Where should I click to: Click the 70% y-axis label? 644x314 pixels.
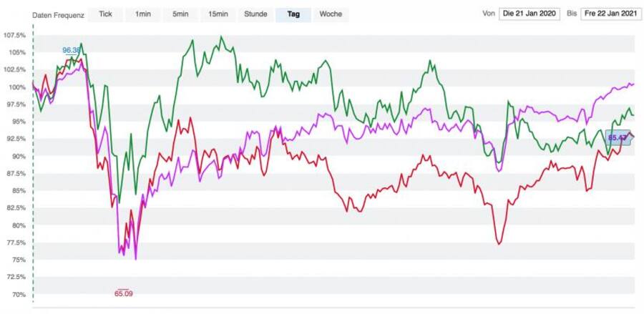pyautogui.click(x=18, y=294)
